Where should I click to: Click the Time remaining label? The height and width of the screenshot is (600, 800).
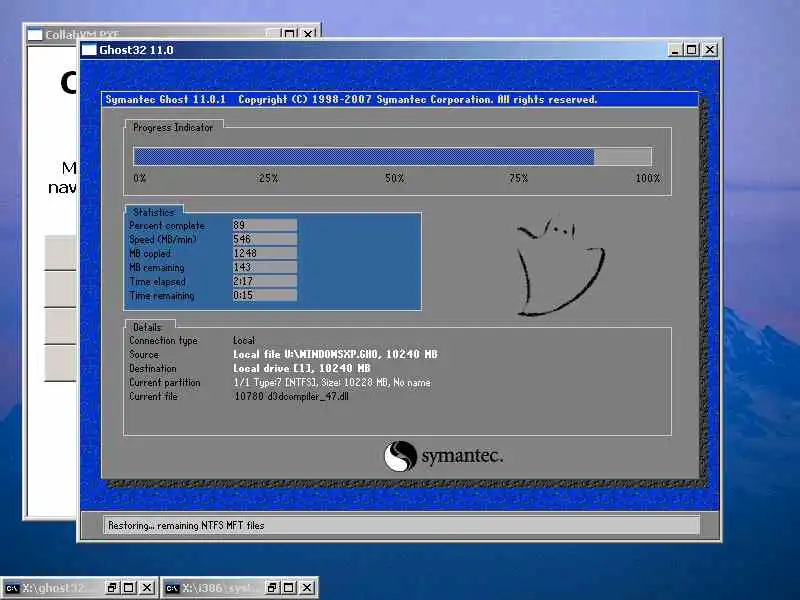coord(162,295)
